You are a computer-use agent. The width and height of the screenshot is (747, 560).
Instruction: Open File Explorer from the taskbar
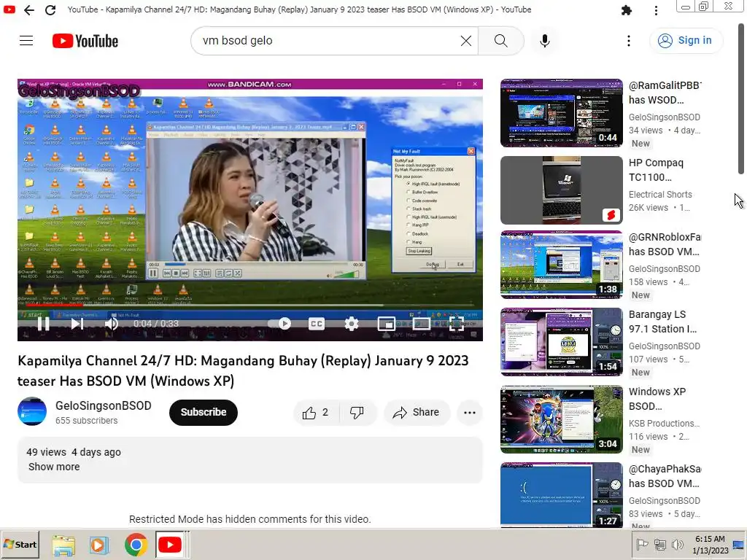click(x=63, y=545)
